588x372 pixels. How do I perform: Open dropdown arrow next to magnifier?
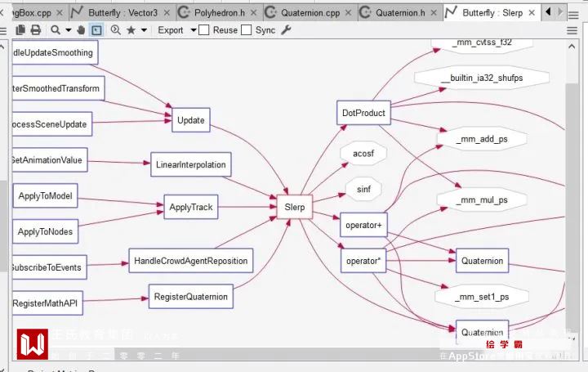pos(69,30)
